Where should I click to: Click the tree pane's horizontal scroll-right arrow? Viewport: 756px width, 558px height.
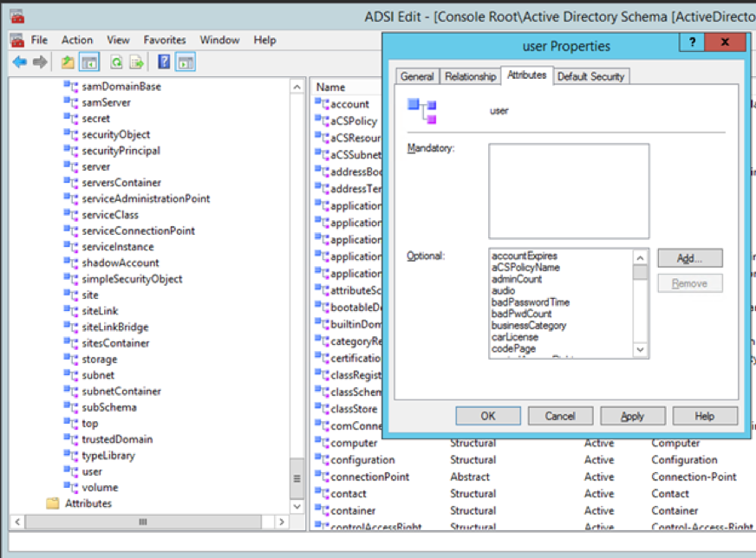point(282,522)
